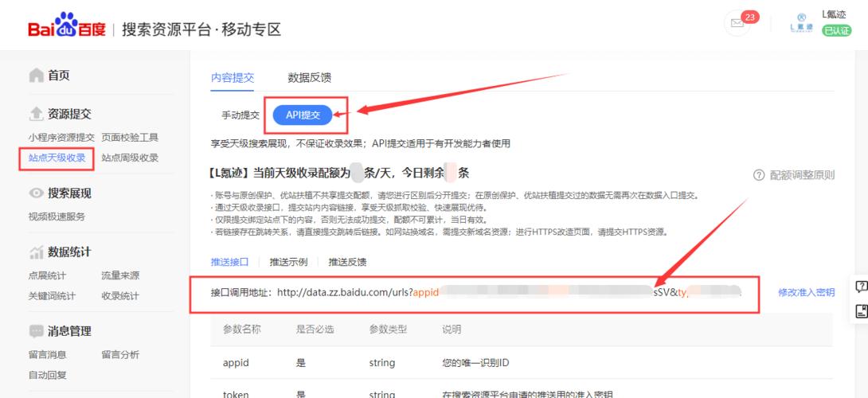Screen dimensions: 868x398
Task: Open 站点周级收录 in the sidebar
Action: pyautogui.click(x=130, y=158)
